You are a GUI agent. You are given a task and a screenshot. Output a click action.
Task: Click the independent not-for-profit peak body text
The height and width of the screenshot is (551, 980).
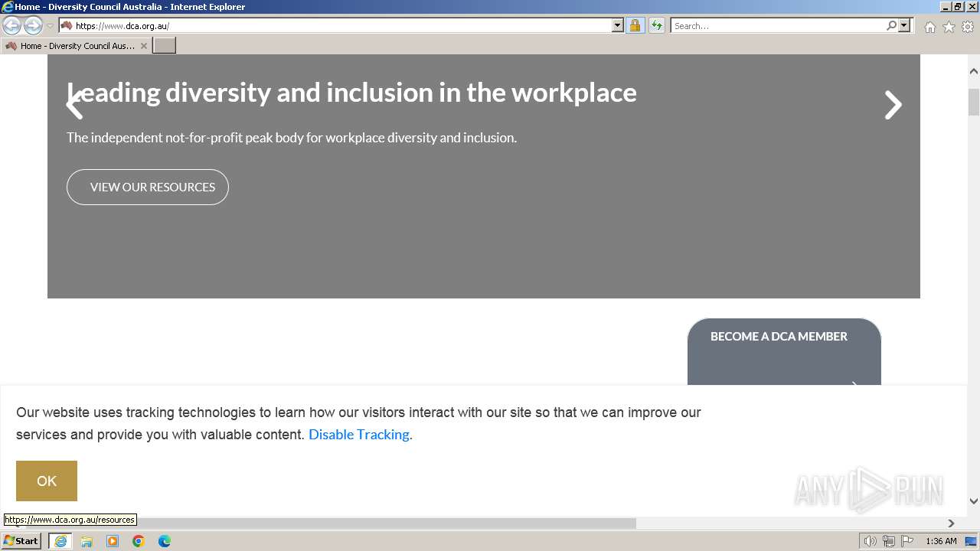point(292,138)
